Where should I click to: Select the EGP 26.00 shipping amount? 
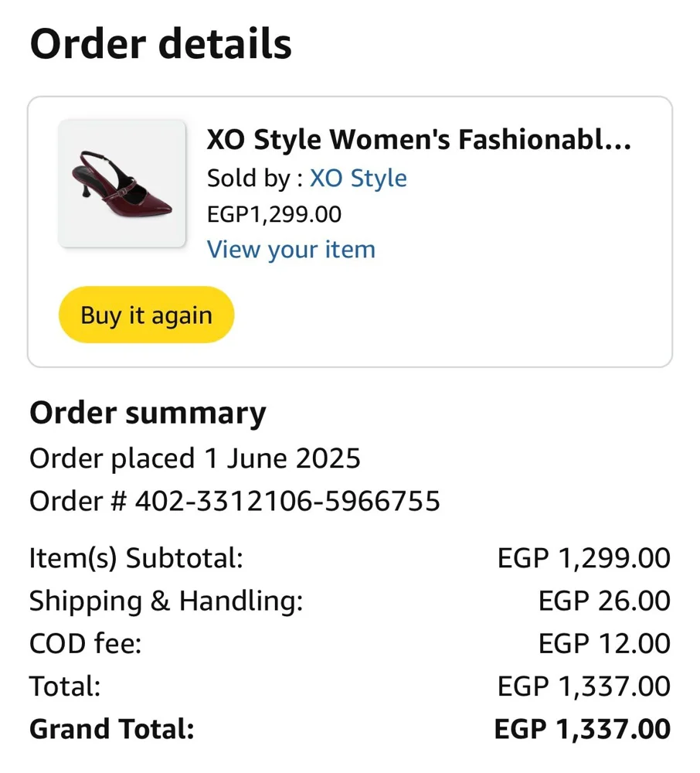(604, 601)
